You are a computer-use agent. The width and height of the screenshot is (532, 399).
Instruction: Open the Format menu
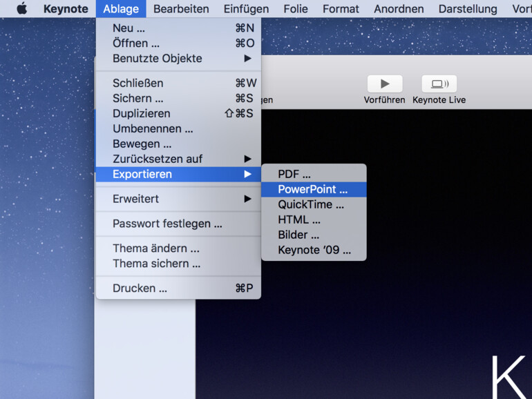[x=341, y=8]
